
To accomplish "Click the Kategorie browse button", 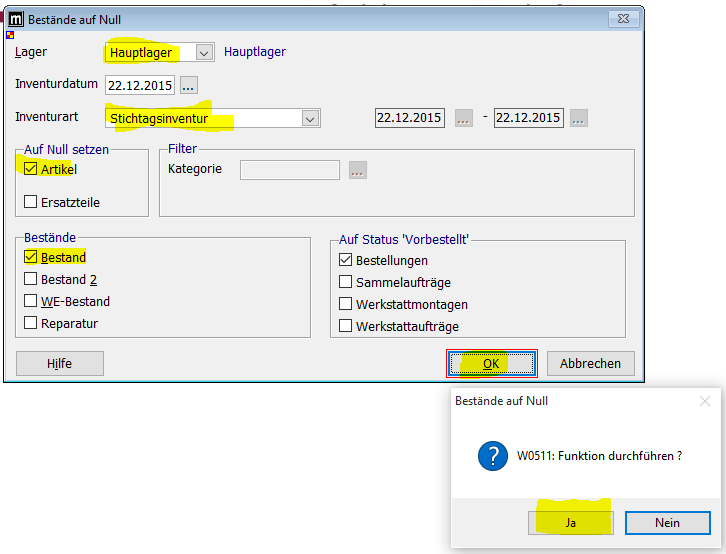I will (358, 170).
